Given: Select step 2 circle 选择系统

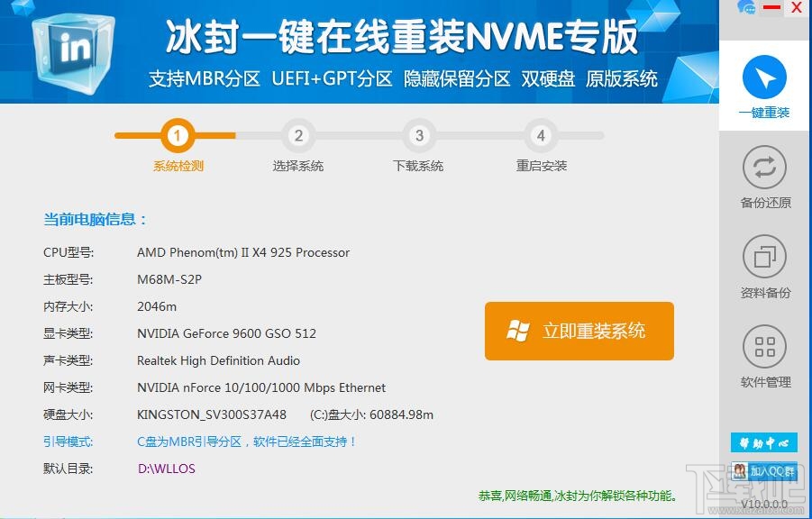Looking at the screenshot, I should tap(298, 136).
